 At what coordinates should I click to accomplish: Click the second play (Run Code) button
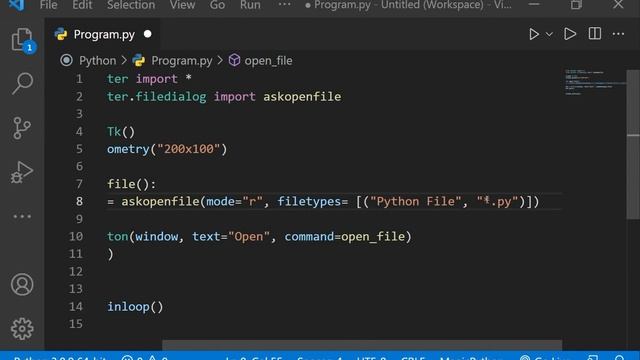[570, 34]
